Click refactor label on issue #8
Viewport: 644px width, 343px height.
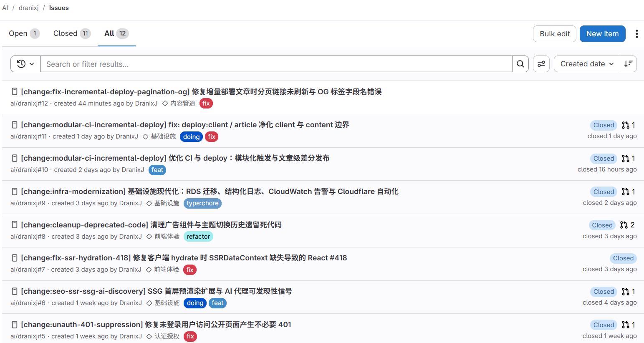(x=198, y=237)
